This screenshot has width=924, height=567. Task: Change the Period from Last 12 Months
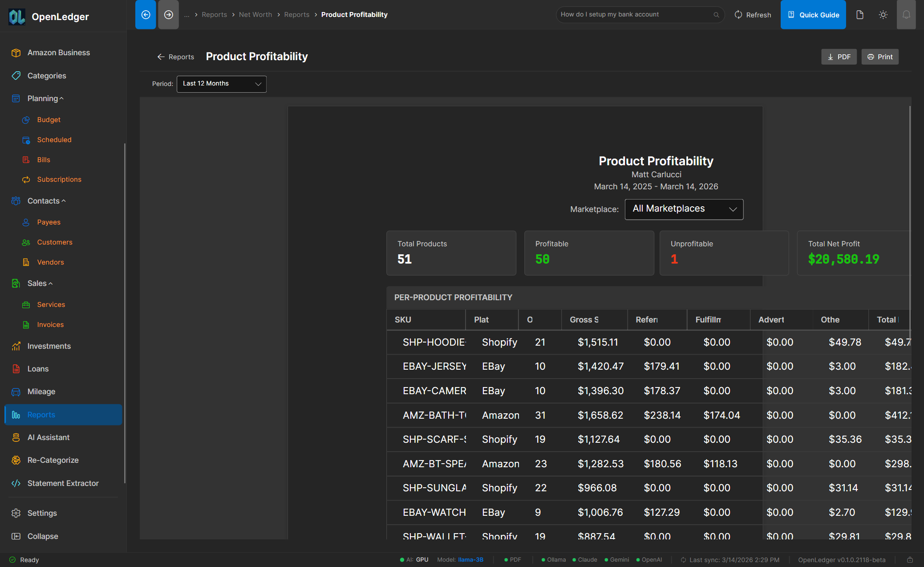(221, 84)
